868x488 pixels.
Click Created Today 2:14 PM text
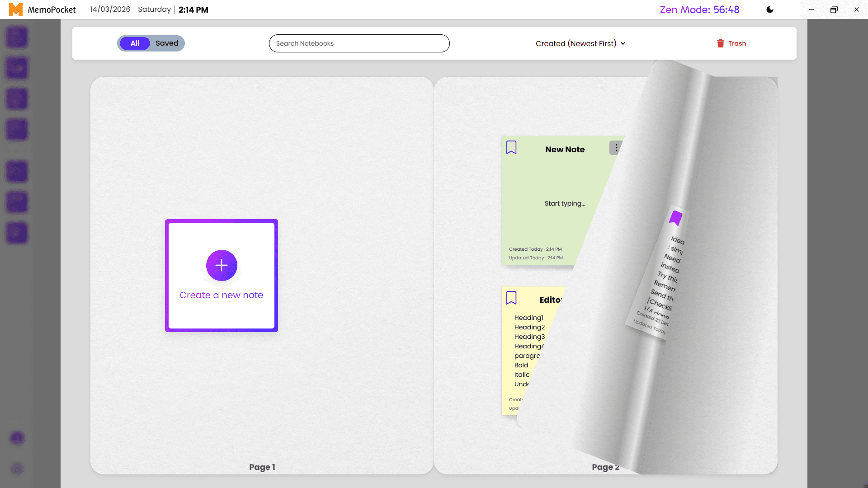point(535,249)
